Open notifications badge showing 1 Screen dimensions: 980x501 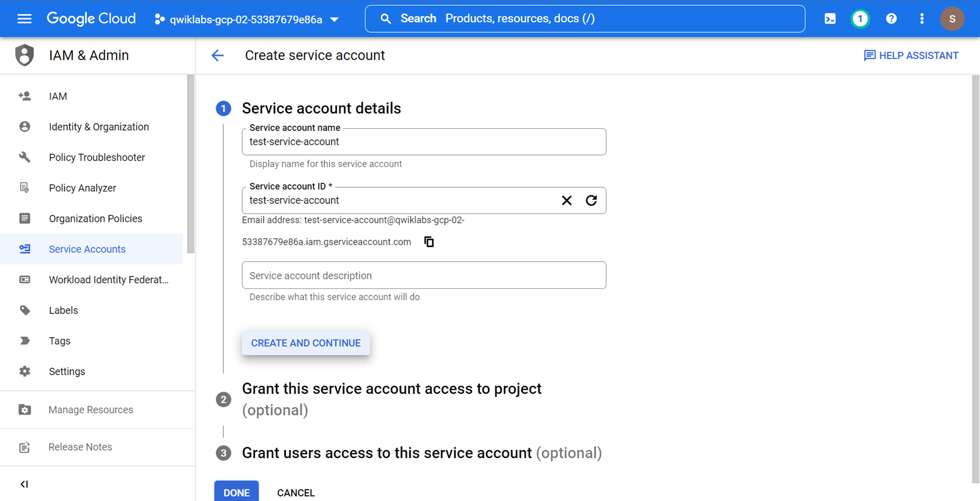(x=860, y=19)
